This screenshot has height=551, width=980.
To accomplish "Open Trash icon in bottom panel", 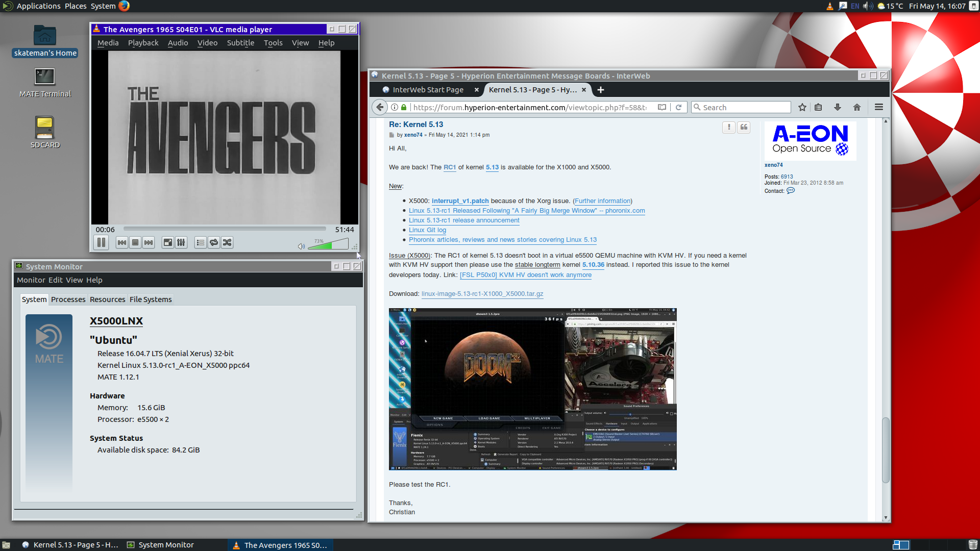I will tap(973, 545).
